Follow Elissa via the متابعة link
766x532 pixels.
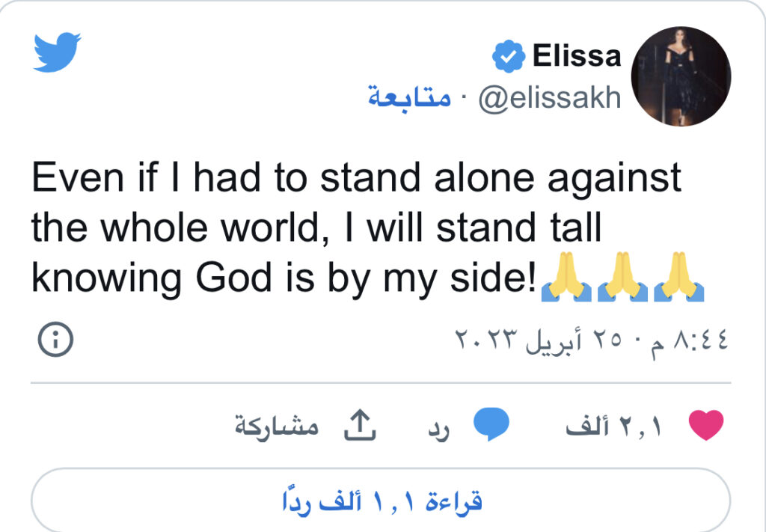click(408, 98)
